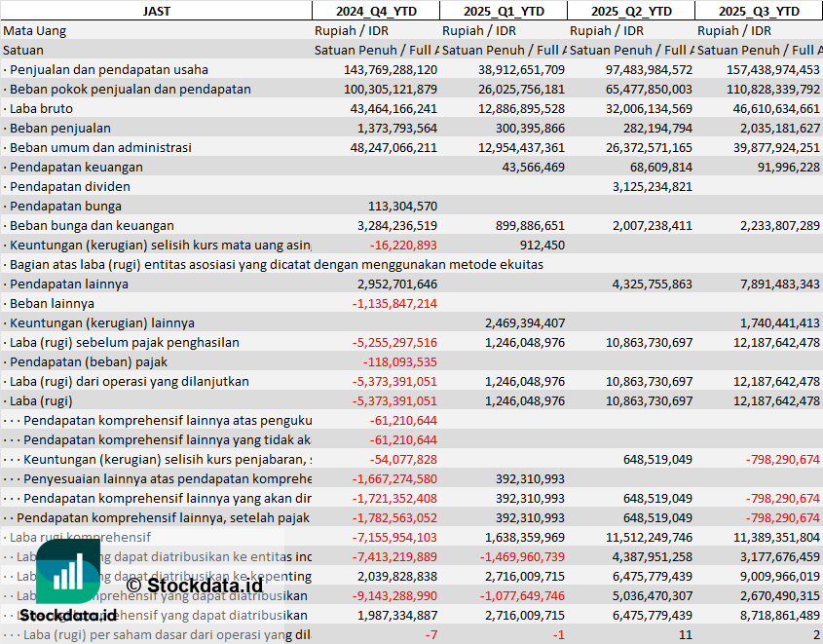
Task: Select the red value -1,721,352,408
Action: click(x=394, y=498)
